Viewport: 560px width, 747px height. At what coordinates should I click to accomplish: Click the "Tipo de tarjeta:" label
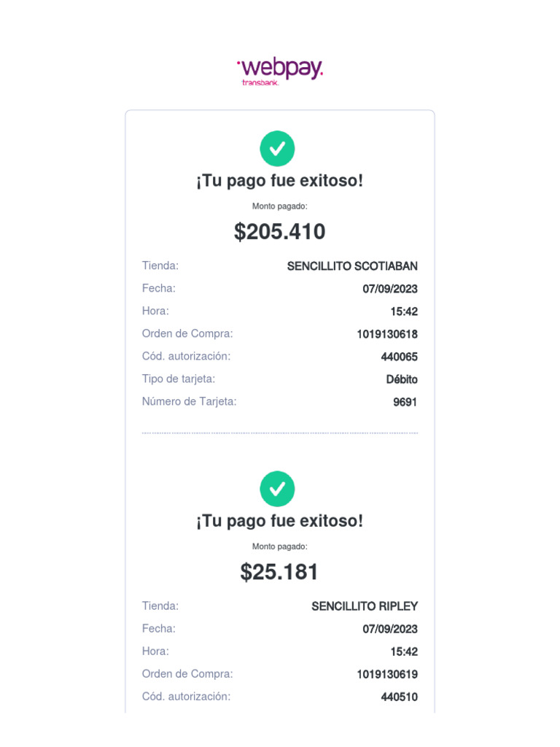179,379
